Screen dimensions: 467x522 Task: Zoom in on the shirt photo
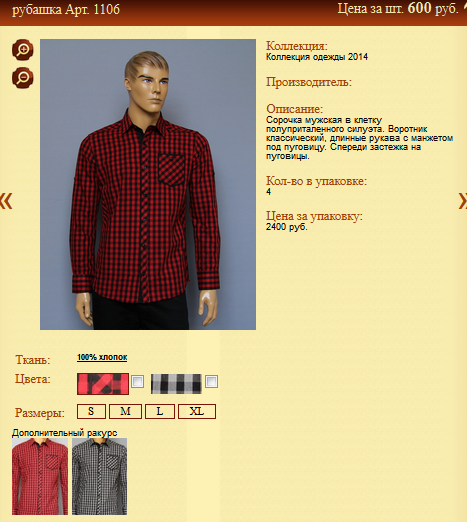tap(23, 50)
